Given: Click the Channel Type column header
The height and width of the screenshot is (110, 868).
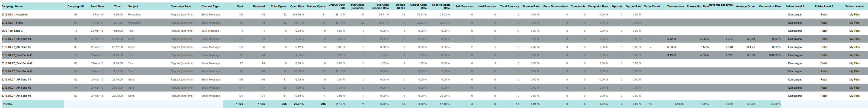Looking at the screenshot, I should [210, 7].
